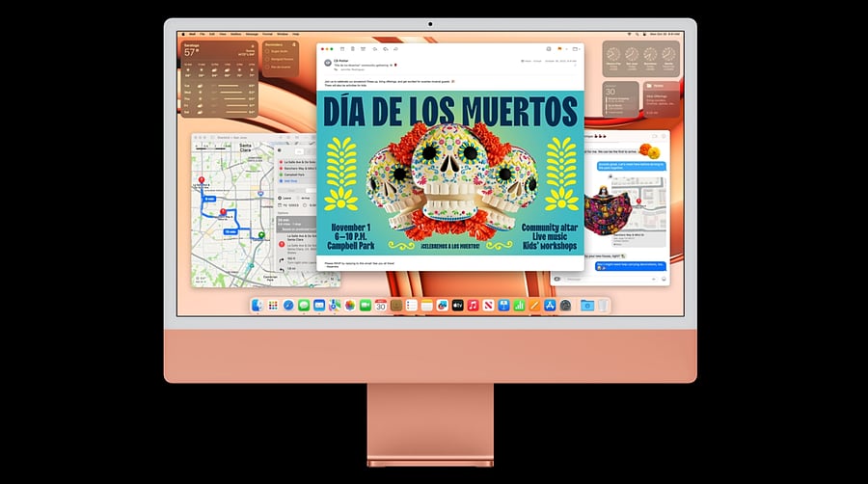Check off the first Reminders widget item
This screenshot has height=484, width=868.
point(266,51)
